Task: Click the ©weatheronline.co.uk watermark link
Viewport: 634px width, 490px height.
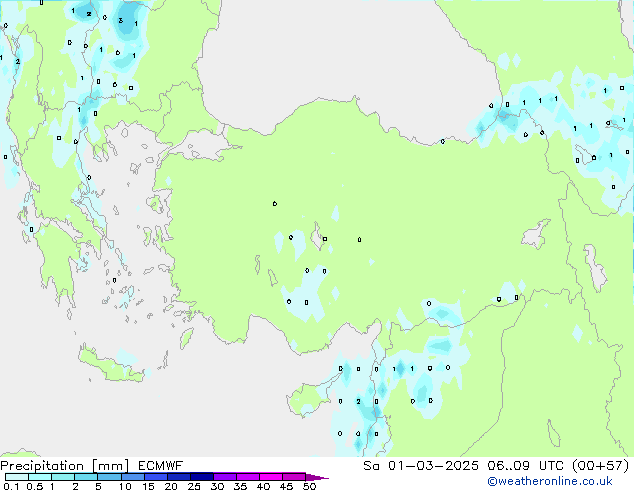Action: click(563, 482)
